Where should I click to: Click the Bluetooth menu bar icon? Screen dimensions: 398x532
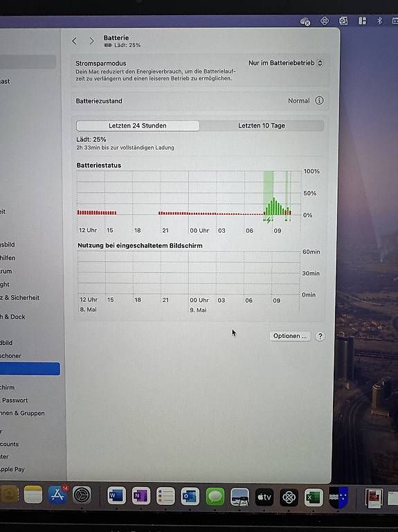(379, 21)
